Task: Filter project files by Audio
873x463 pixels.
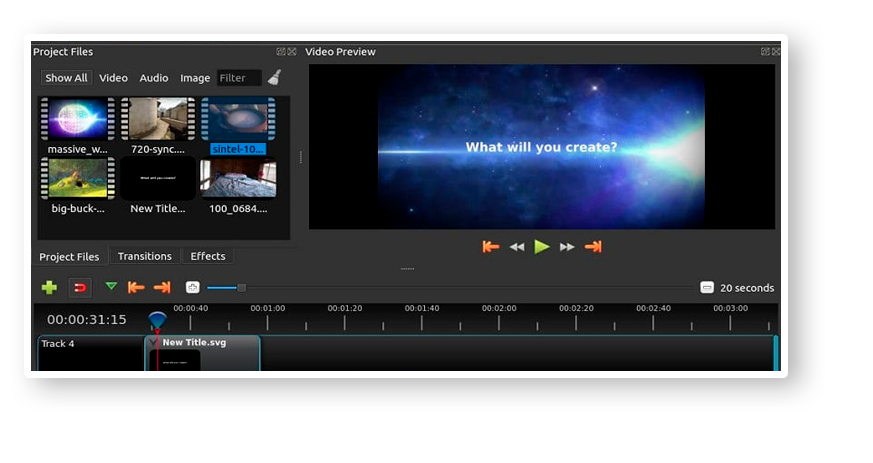Action: (x=154, y=78)
